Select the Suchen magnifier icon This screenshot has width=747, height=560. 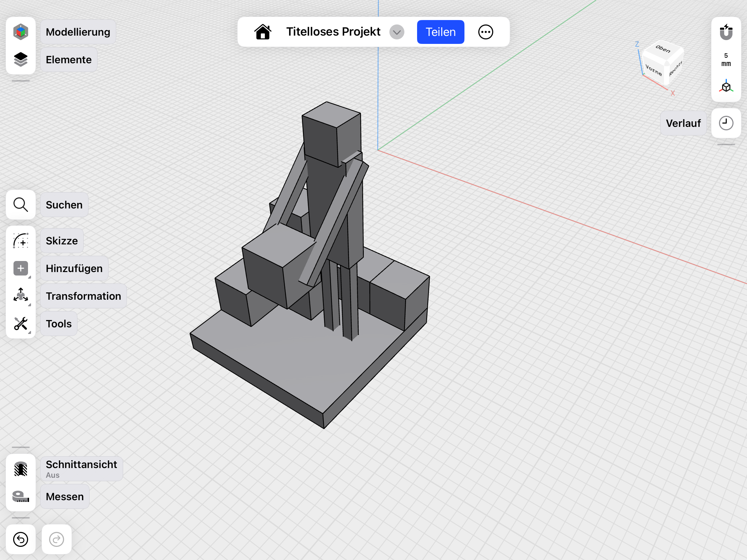click(x=21, y=205)
